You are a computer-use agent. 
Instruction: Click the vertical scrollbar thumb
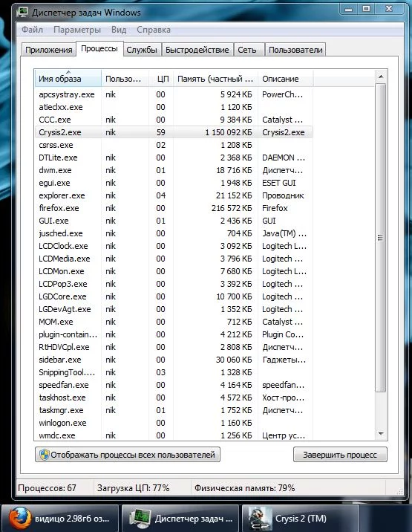pyautogui.click(x=381, y=238)
